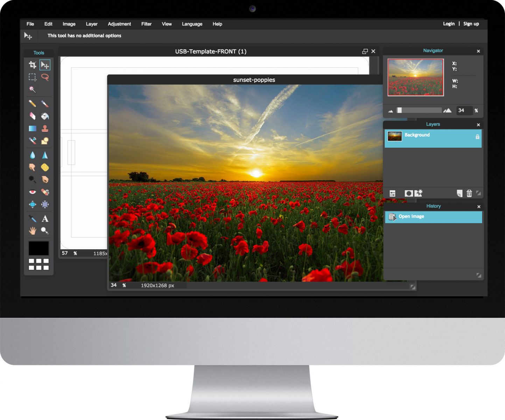Select the rectangular Marquee tool
This screenshot has height=420, width=505.
[x=33, y=77]
